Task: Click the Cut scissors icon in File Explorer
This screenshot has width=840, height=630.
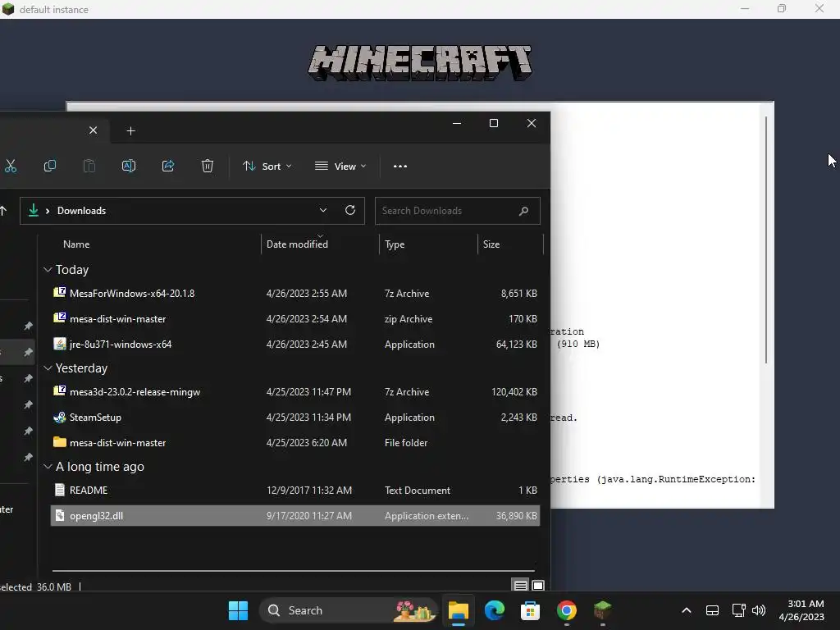Action: [x=11, y=166]
